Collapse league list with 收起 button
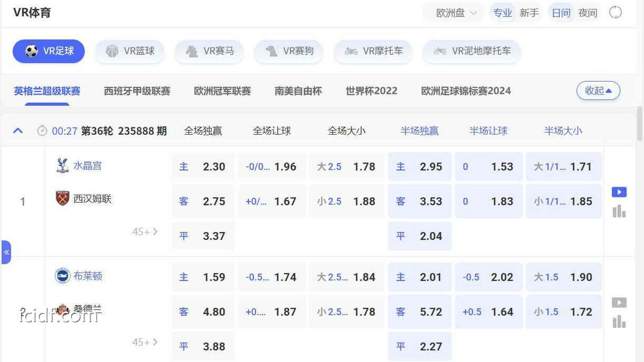This screenshot has height=362, width=644. point(598,90)
